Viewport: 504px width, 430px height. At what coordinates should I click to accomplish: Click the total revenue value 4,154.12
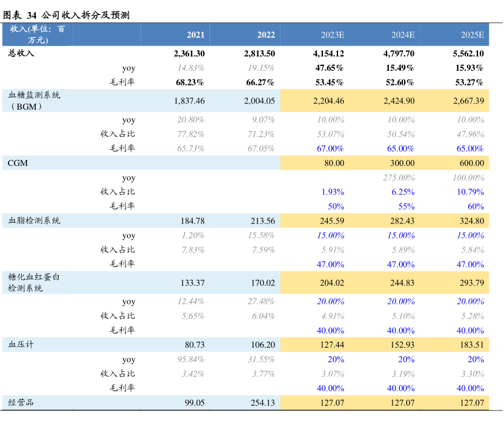coord(329,53)
